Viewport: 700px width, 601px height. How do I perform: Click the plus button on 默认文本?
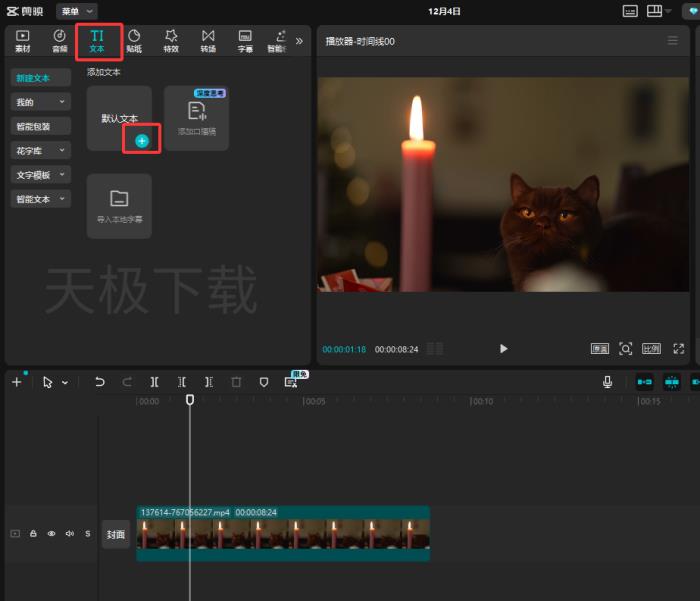coord(141,141)
